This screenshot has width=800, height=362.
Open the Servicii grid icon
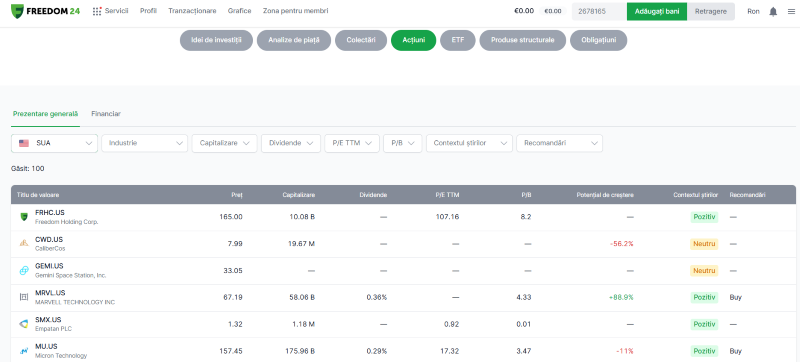tap(97, 11)
